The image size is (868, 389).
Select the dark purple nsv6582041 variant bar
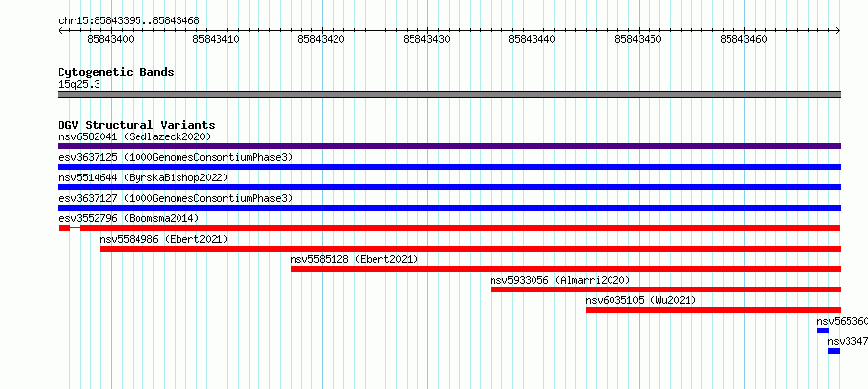pos(449,146)
